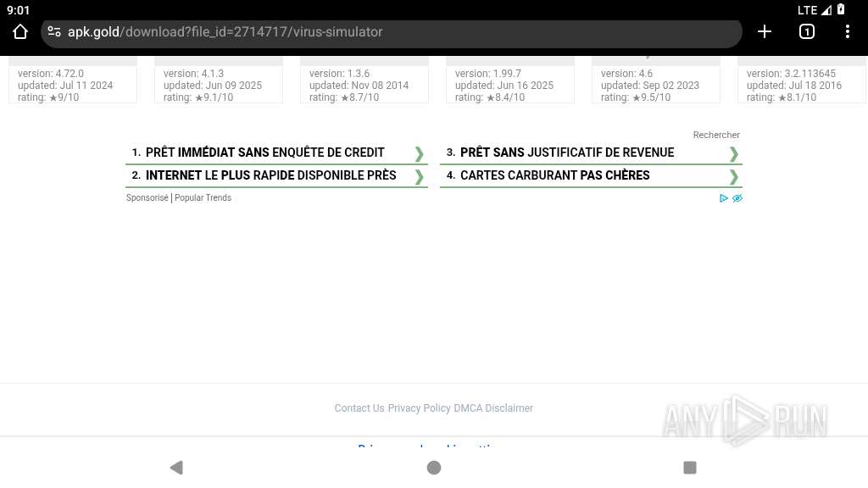Click chevron arrow beside Internet le plus rapide ad
The image size is (868, 488).
(x=419, y=176)
